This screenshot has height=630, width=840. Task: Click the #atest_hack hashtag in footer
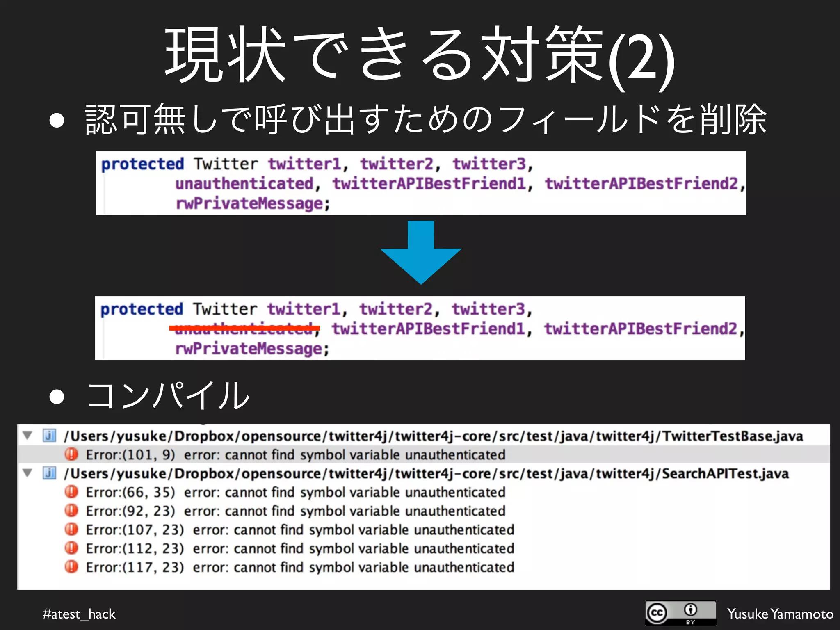(x=79, y=614)
